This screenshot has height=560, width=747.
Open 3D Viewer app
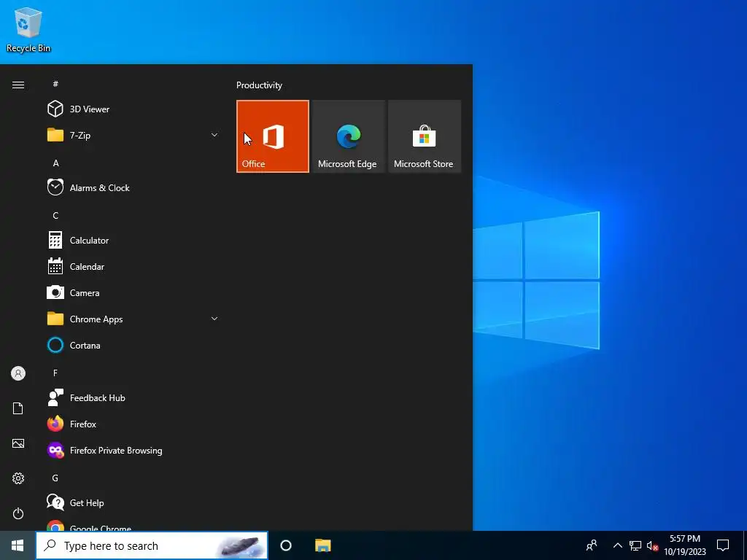pyautogui.click(x=133, y=109)
